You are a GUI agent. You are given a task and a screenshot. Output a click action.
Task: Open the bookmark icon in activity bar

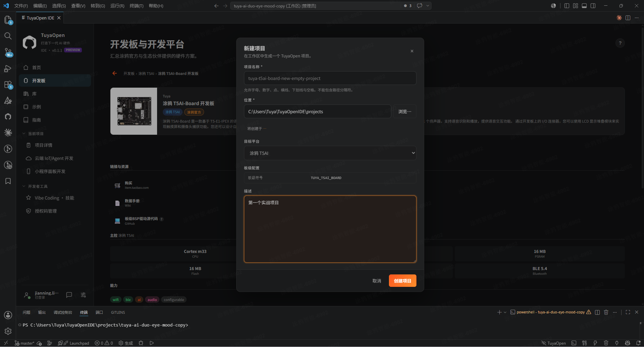[x=8, y=181]
